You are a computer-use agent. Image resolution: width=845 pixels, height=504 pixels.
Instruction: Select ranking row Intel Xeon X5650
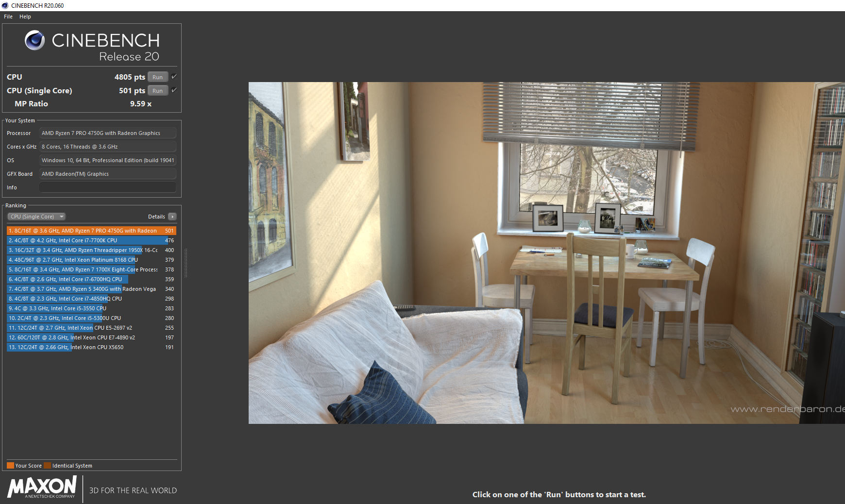tap(91, 347)
